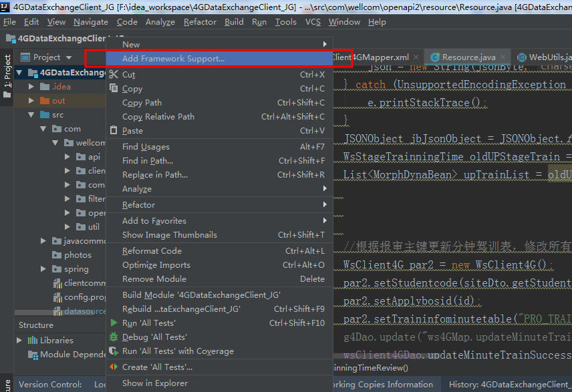Open the Build menu in menu bar
The width and height of the screenshot is (572, 392).
click(x=234, y=22)
